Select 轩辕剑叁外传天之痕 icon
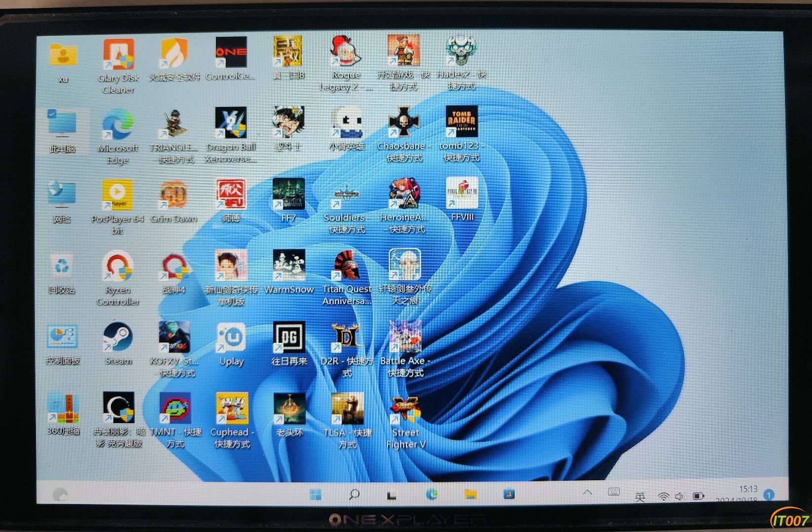The width and height of the screenshot is (812, 532). 405,264
